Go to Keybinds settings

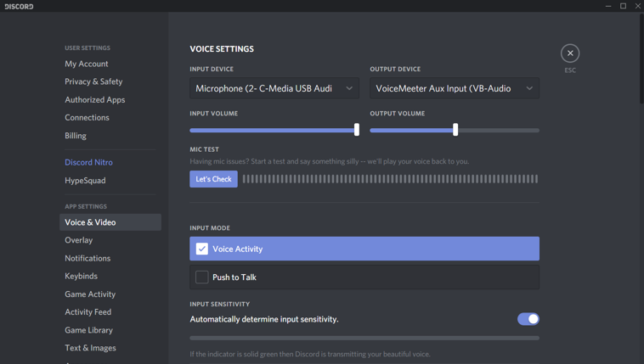coord(82,276)
